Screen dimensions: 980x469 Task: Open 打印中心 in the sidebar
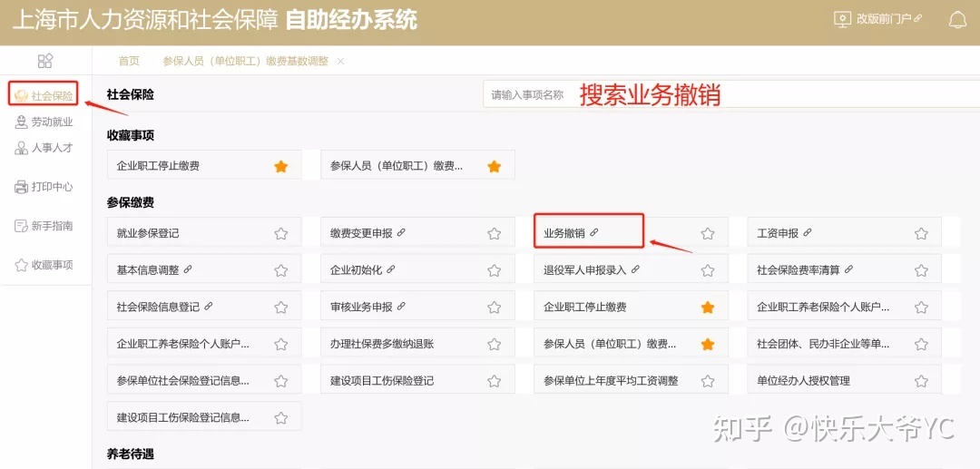point(44,187)
